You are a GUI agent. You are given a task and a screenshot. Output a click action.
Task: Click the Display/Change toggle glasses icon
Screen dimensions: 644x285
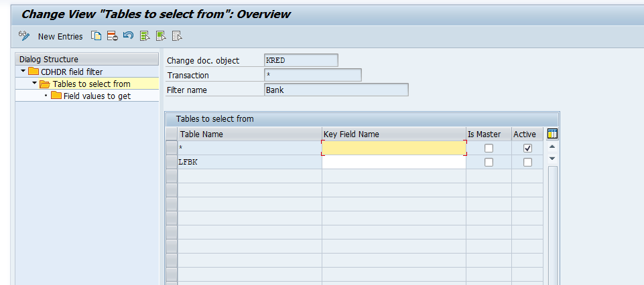point(24,36)
